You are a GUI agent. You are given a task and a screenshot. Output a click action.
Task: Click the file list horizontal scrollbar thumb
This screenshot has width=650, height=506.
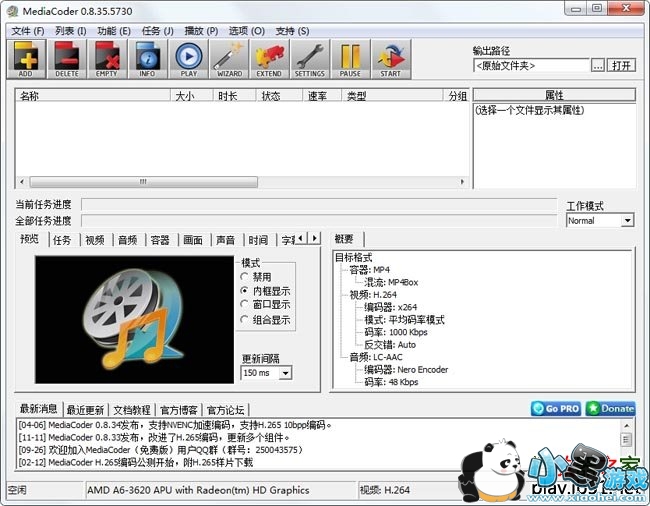click(x=143, y=182)
